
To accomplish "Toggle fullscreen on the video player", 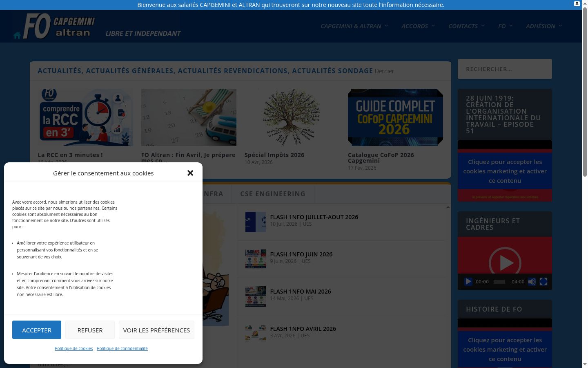I will [543, 282].
